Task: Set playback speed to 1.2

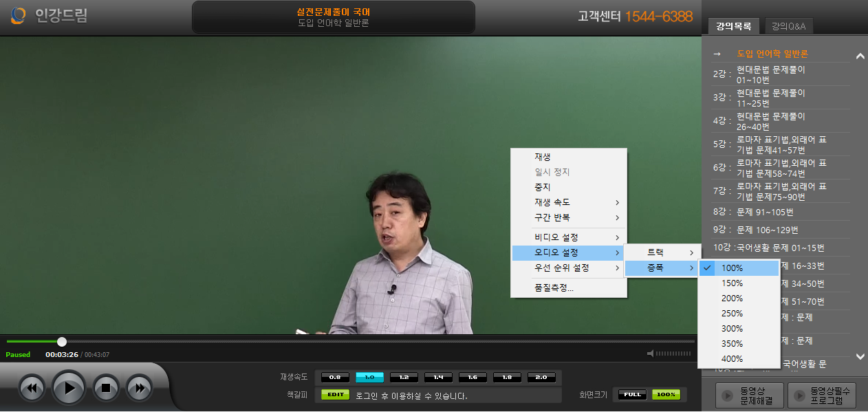Action: [x=404, y=377]
